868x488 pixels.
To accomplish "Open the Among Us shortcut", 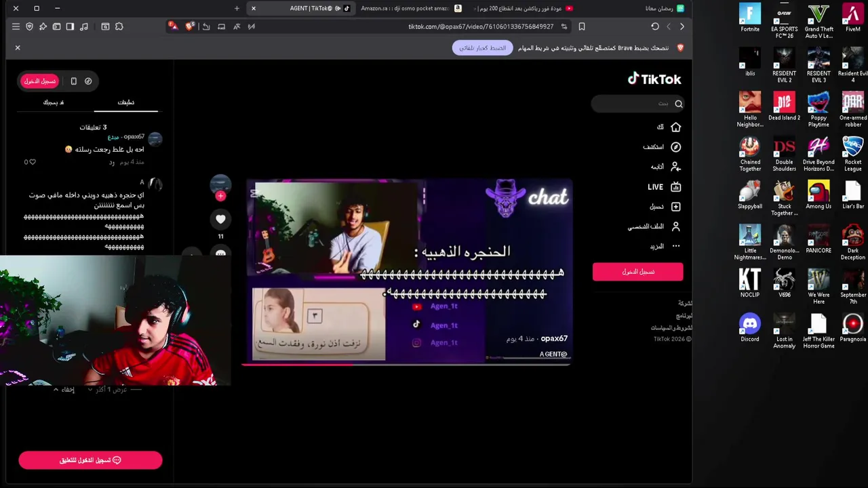I will pos(818,195).
